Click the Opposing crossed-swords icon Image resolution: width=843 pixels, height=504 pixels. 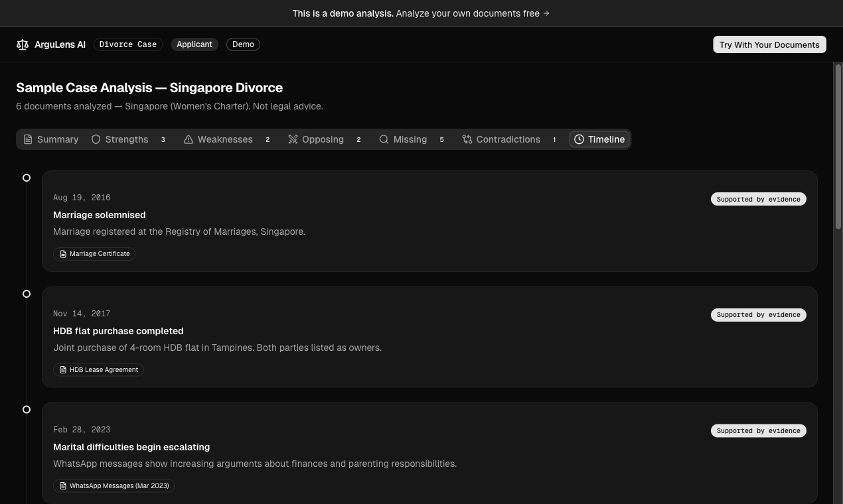pyautogui.click(x=293, y=139)
